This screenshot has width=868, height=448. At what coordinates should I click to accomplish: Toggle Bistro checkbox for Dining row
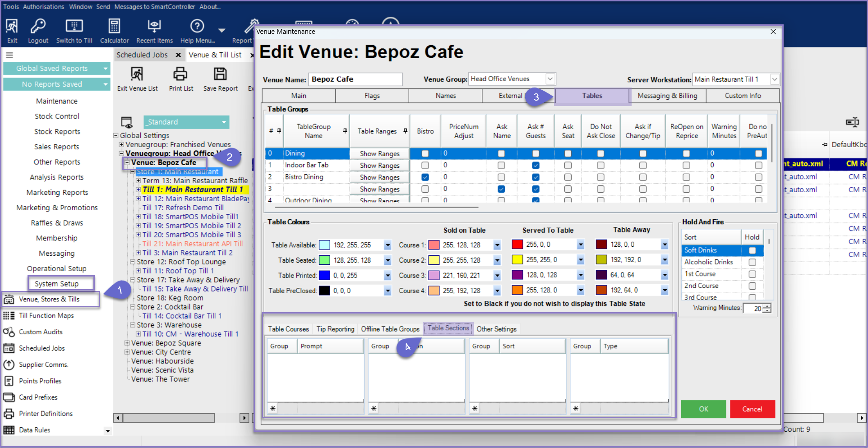[425, 153]
